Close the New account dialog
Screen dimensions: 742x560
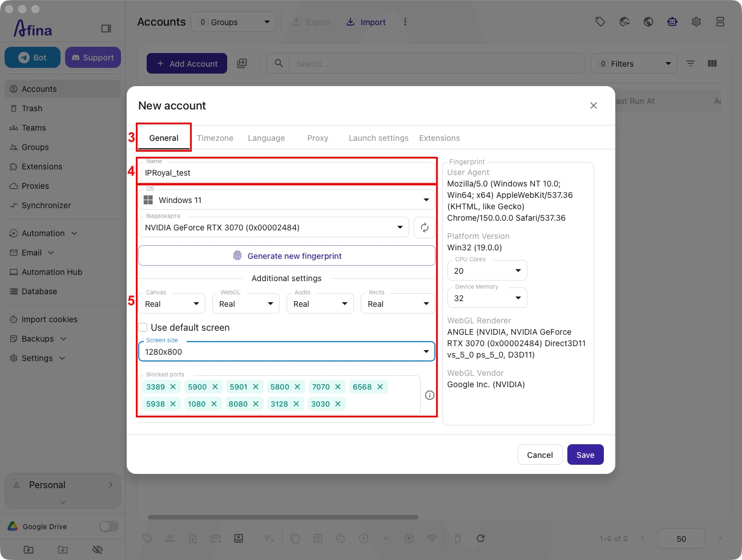coord(594,105)
